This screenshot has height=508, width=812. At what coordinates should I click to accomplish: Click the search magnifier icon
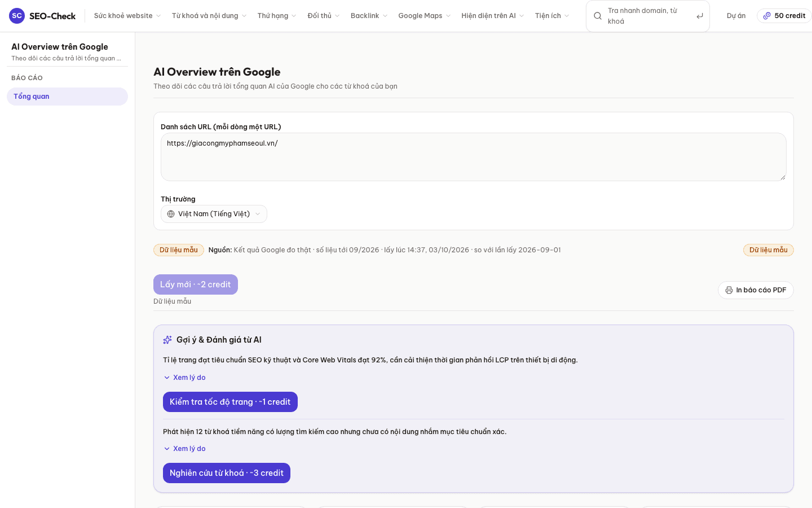598,16
